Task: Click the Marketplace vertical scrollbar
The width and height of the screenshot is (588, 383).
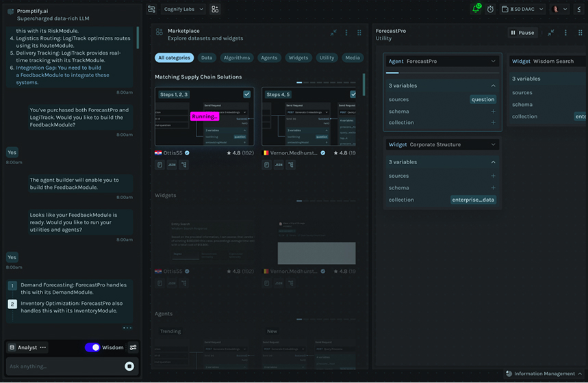Action: coord(363,85)
